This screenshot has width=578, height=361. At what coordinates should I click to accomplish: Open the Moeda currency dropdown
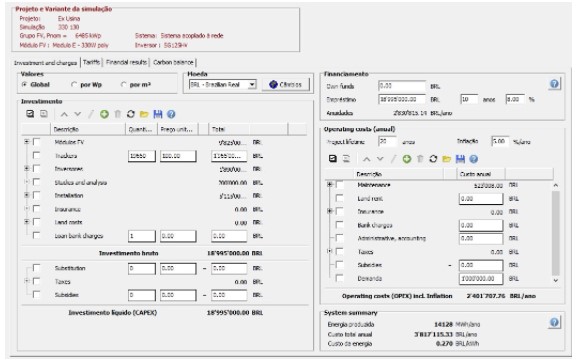point(252,85)
